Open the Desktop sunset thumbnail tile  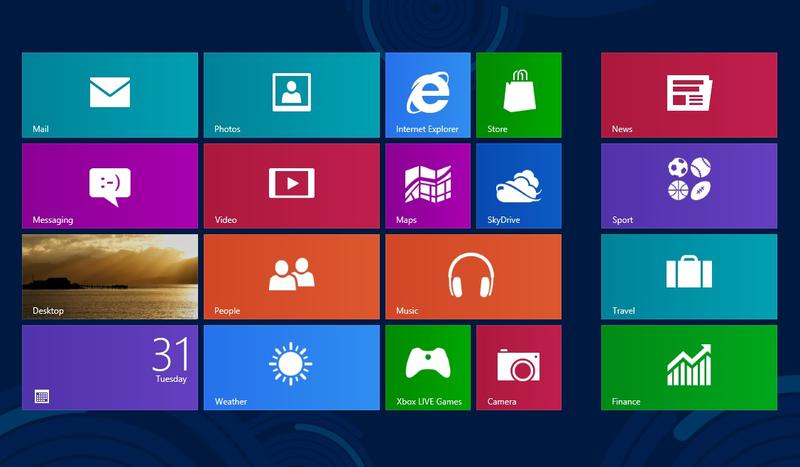(x=110, y=277)
